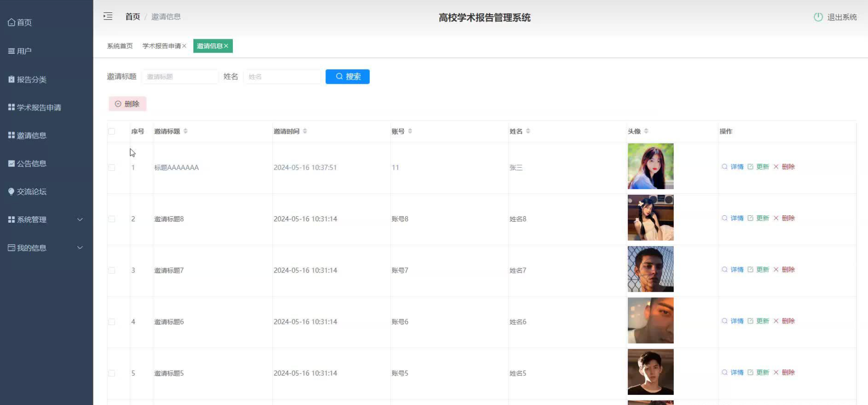Close the 邀请信息 tab
Image resolution: width=868 pixels, height=405 pixels.
(x=226, y=46)
